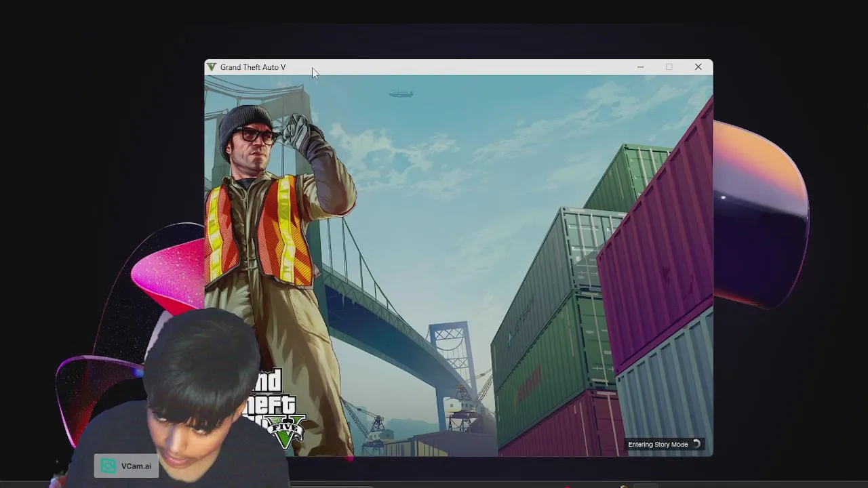The height and width of the screenshot is (488, 868).
Task: Click the VCam.ai watermark badge
Action: [x=126, y=466]
